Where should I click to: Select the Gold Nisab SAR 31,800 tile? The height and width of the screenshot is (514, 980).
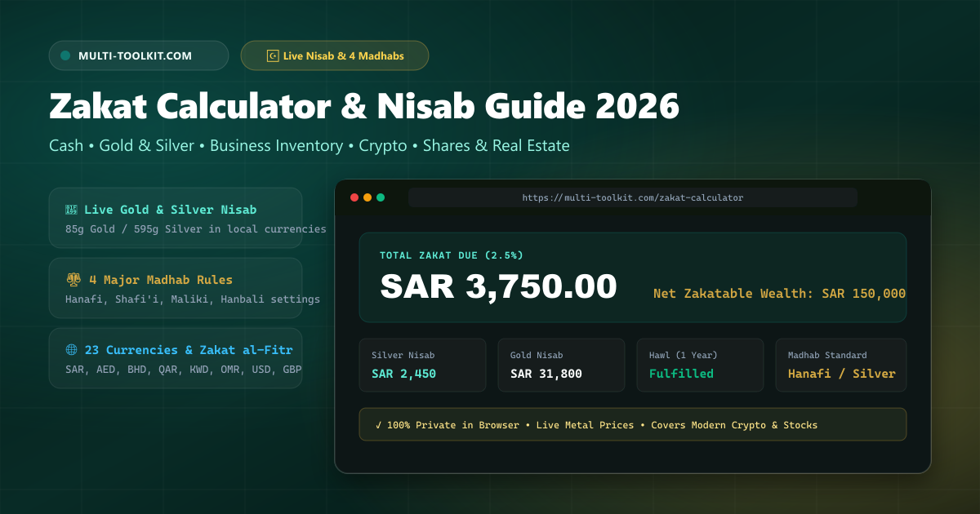click(562, 365)
